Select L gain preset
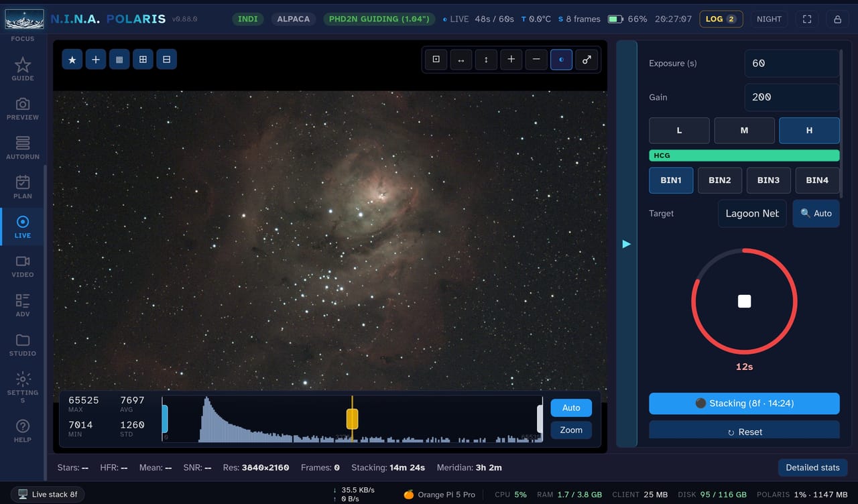 click(x=679, y=131)
